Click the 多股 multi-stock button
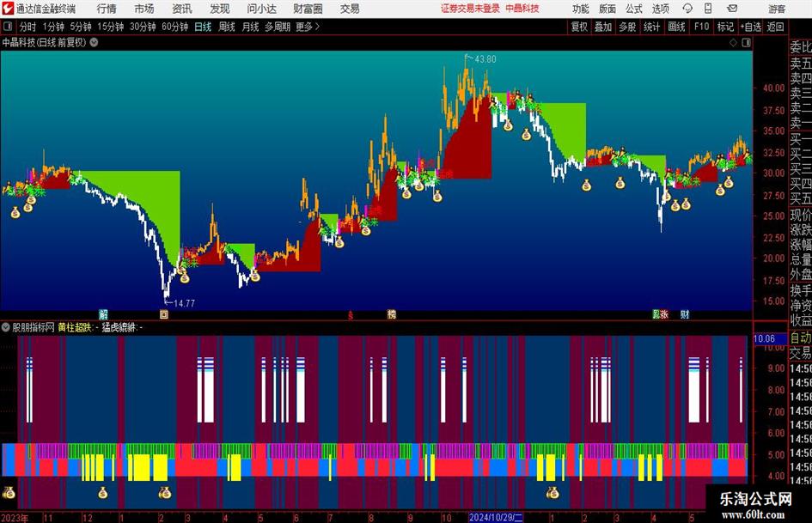This screenshot has width=812, height=523. (x=627, y=27)
